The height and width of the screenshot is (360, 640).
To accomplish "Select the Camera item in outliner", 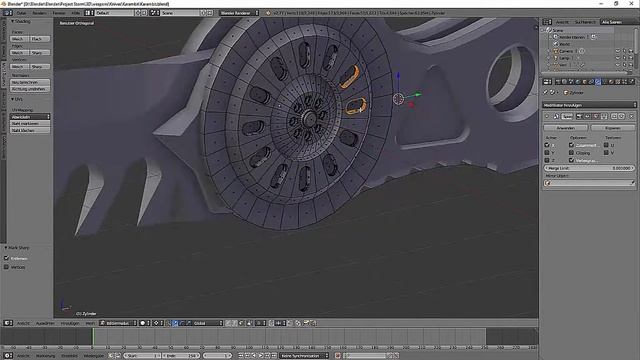I will click(566, 51).
